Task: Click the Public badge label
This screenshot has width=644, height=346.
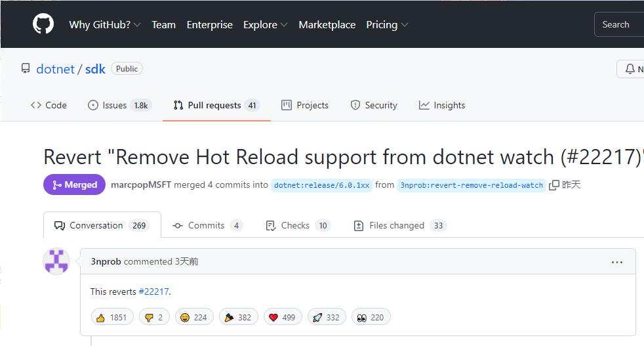Action: click(127, 69)
